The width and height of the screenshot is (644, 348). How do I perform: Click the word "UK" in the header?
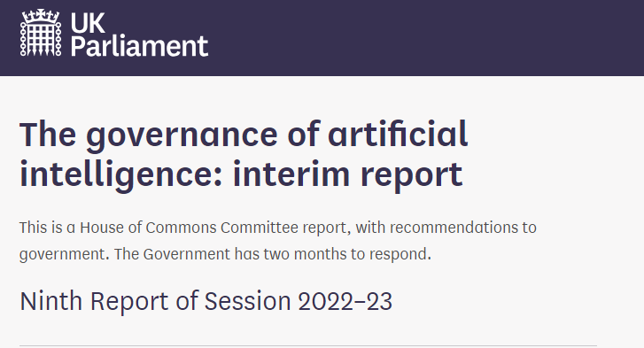(88, 23)
